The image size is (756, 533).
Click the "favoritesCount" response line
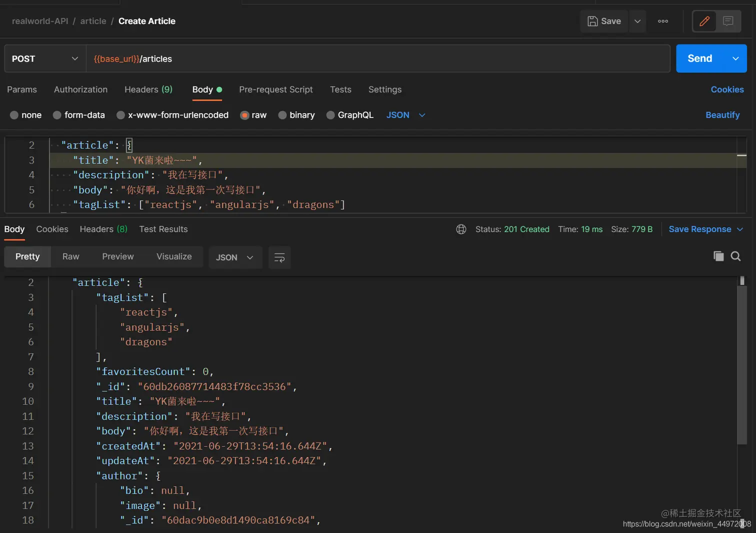(155, 371)
